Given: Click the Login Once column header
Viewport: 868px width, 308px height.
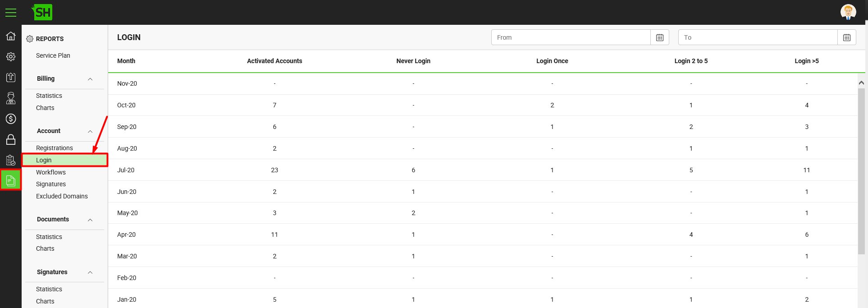Looking at the screenshot, I should point(552,61).
